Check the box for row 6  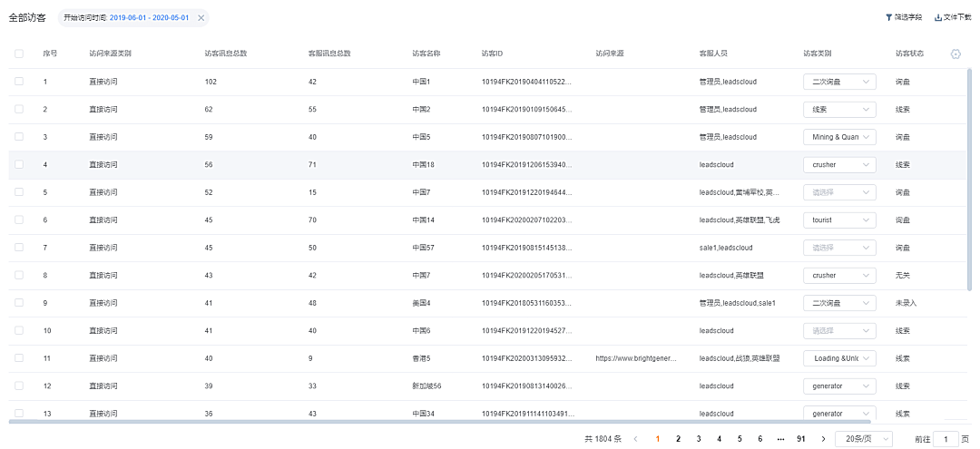(x=19, y=220)
